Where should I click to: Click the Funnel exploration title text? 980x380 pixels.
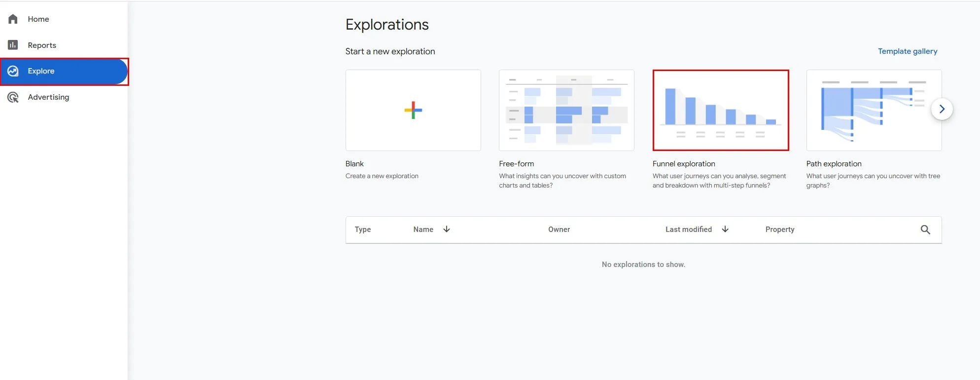(684, 164)
